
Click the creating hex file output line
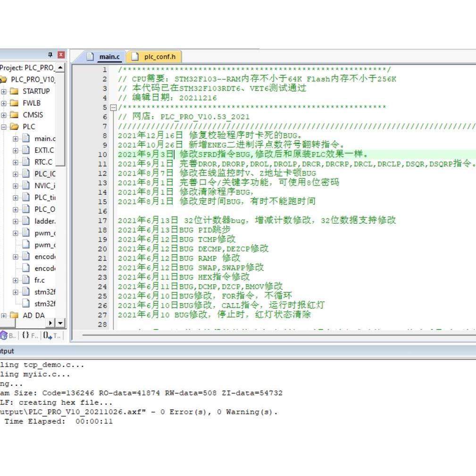(56, 402)
